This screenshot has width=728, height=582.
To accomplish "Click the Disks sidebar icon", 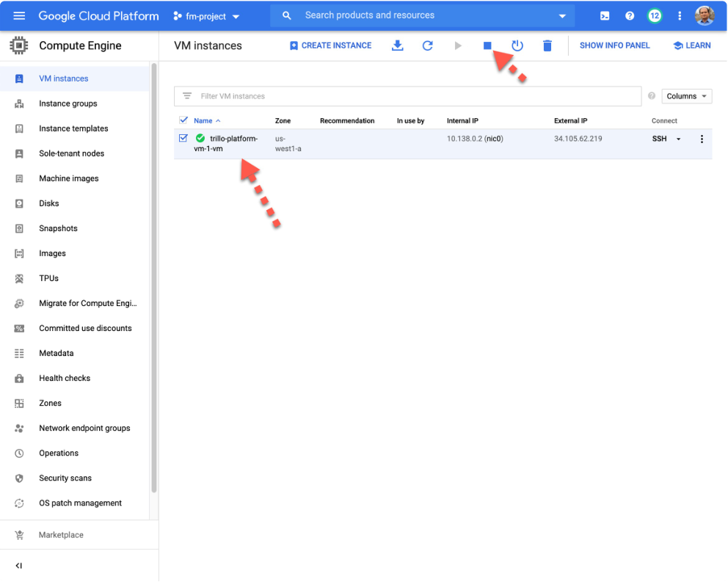I will [x=19, y=203].
